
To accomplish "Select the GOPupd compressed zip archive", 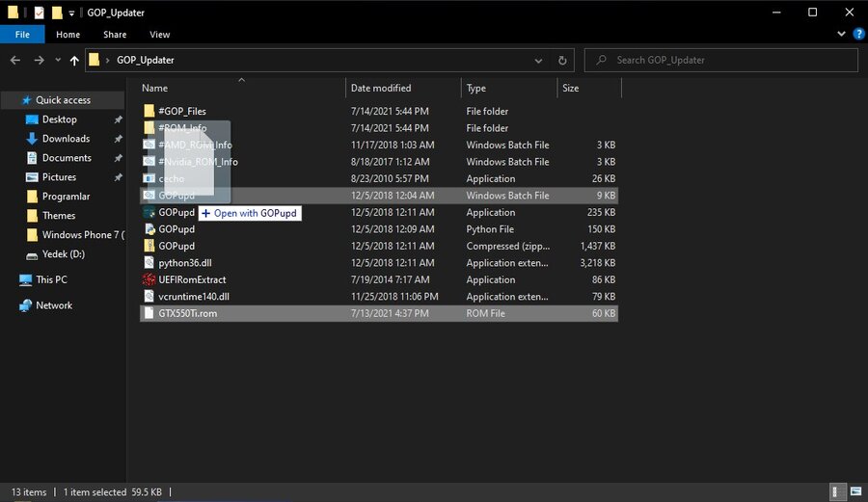I will point(176,246).
